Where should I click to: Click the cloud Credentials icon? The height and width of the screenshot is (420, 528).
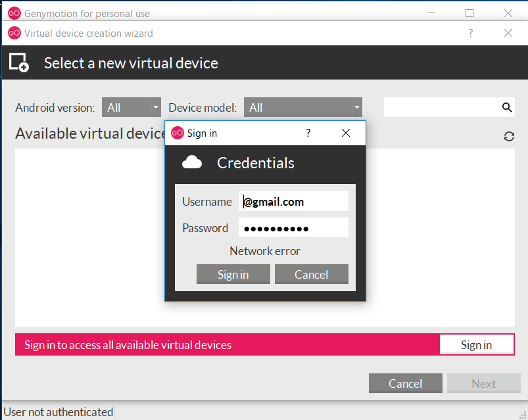coord(192,162)
